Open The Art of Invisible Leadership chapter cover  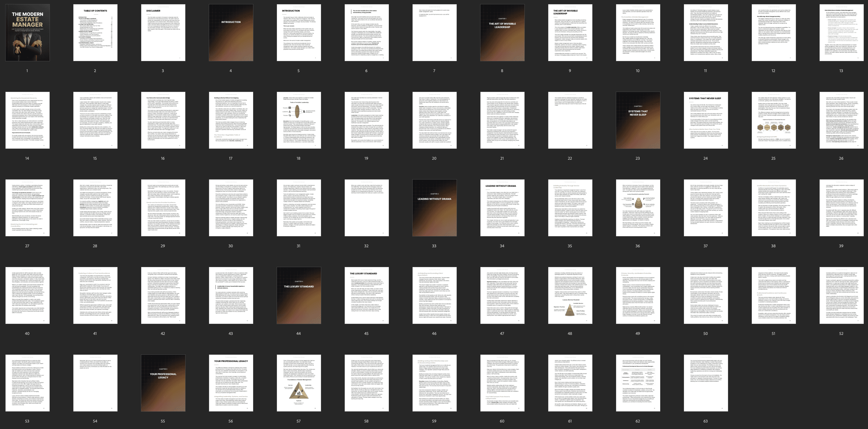(x=502, y=33)
